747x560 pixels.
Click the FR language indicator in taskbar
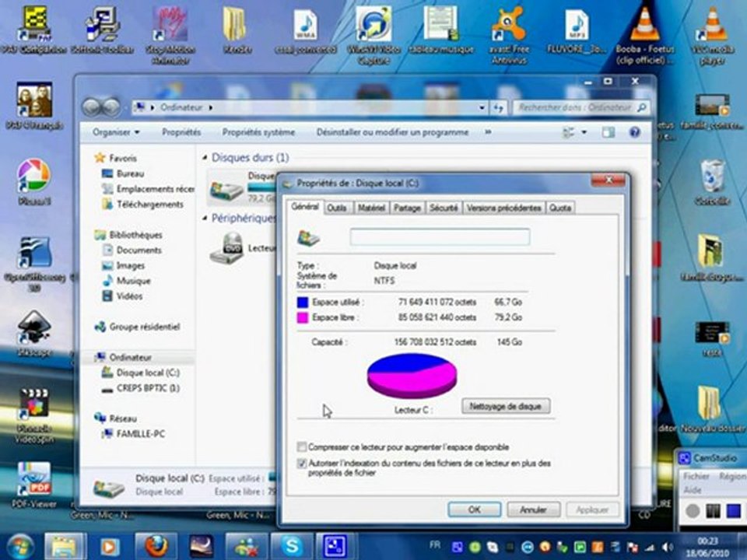435,544
